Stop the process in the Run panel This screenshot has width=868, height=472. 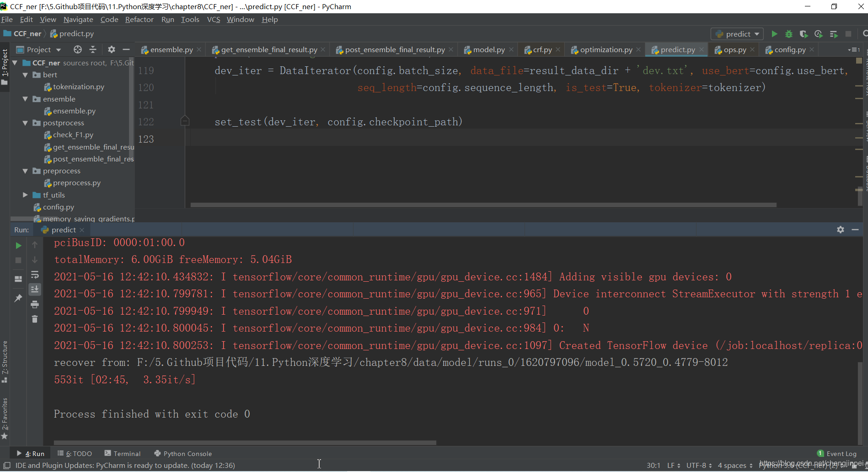click(x=18, y=260)
